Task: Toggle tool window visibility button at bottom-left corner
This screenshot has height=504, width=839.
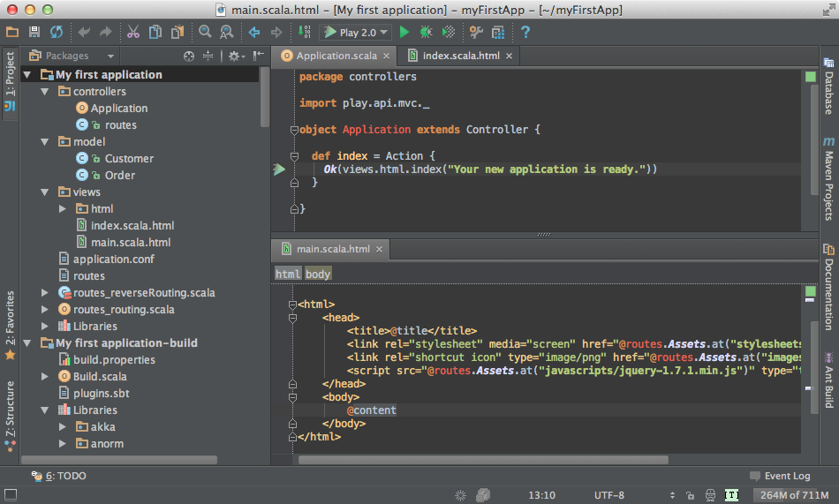Action: [x=11, y=495]
